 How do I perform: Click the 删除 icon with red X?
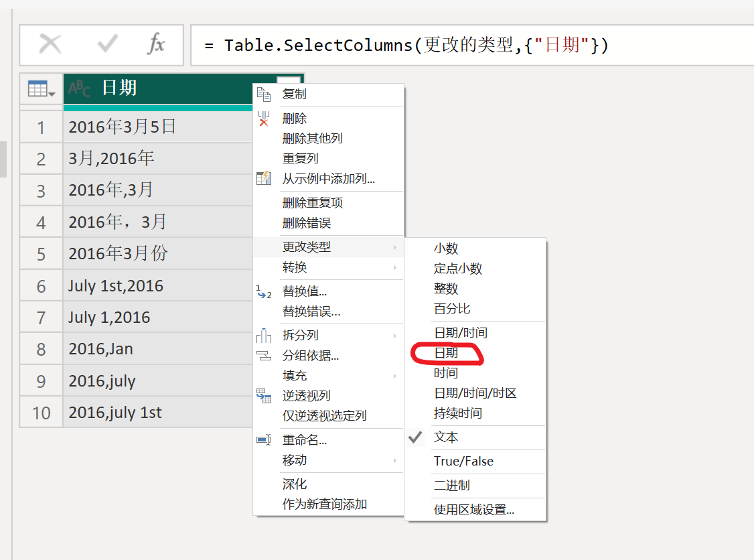click(264, 119)
